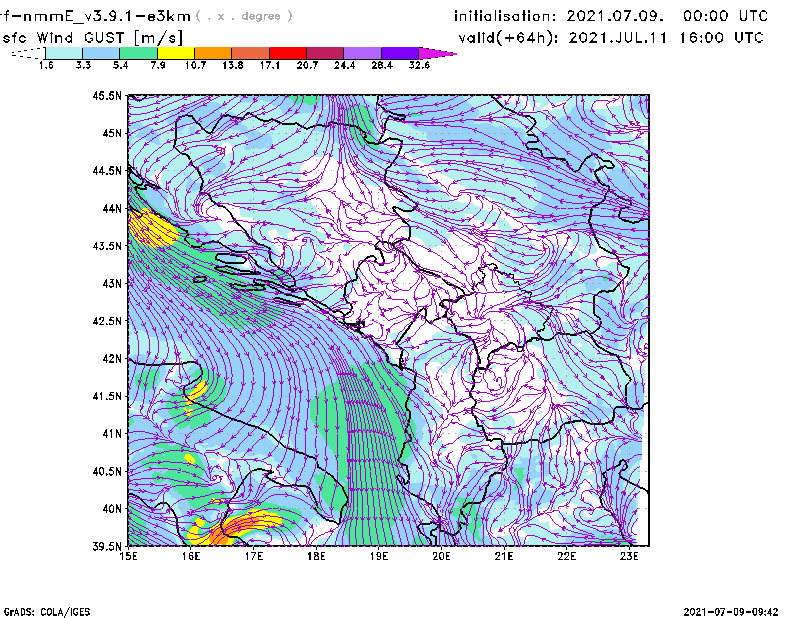Click the 1.6 colorbar value
This screenshot has height=618, width=800.
46,65
